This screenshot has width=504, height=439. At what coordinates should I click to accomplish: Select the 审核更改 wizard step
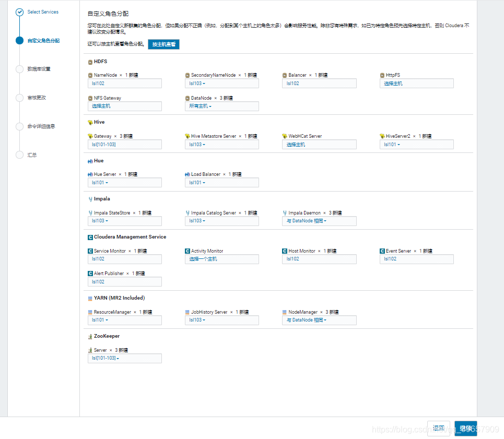click(37, 98)
